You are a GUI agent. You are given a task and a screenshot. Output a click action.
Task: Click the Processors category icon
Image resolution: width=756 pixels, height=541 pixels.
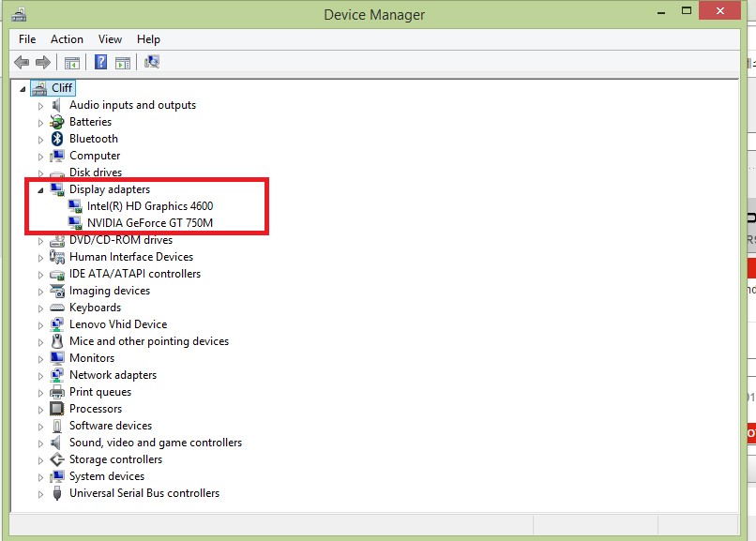click(57, 409)
